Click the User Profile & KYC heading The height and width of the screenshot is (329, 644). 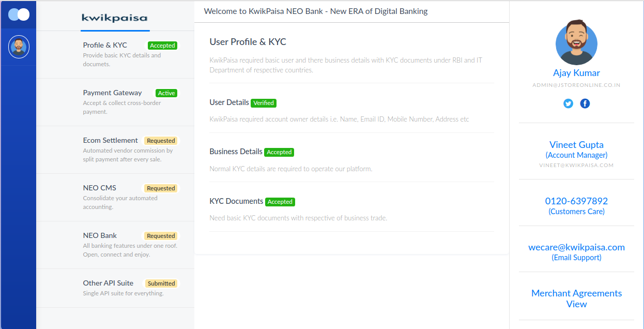[x=248, y=42]
